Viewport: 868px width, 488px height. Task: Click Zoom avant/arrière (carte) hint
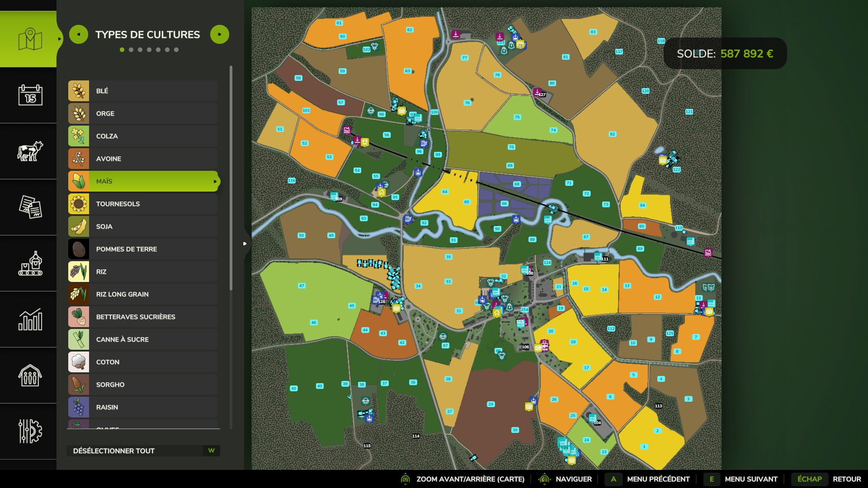coord(462,479)
